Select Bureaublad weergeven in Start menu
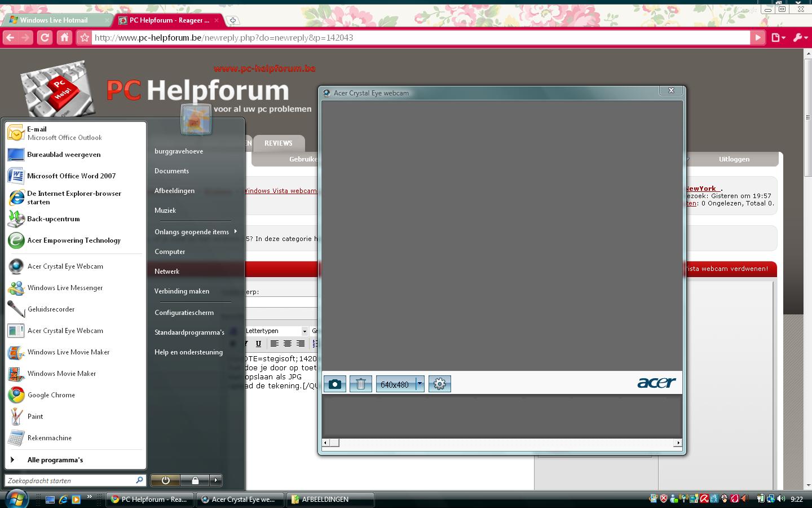The image size is (812, 508). click(x=76, y=155)
